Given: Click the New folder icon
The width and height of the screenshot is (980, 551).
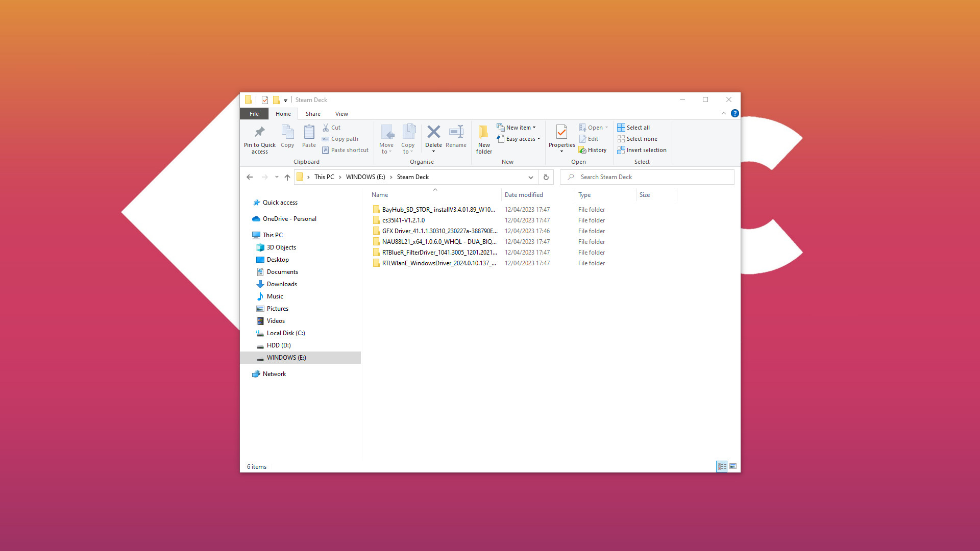Looking at the screenshot, I should [x=483, y=137].
